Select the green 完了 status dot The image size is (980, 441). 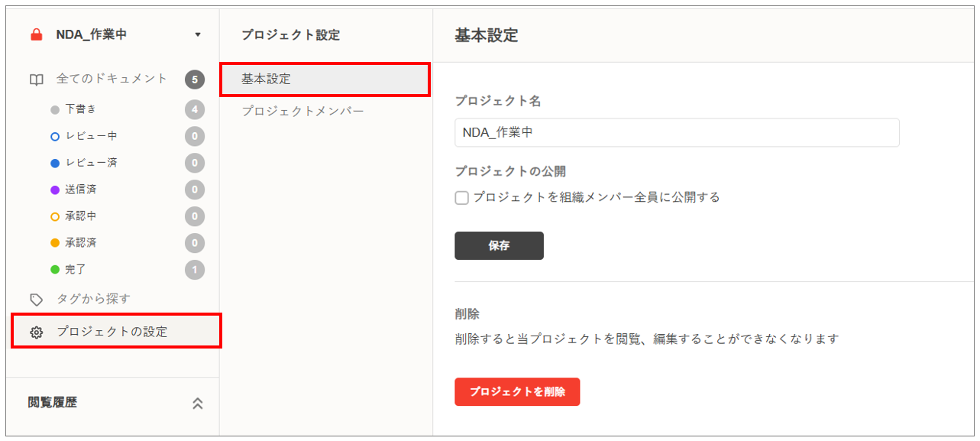pyautogui.click(x=55, y=270)
